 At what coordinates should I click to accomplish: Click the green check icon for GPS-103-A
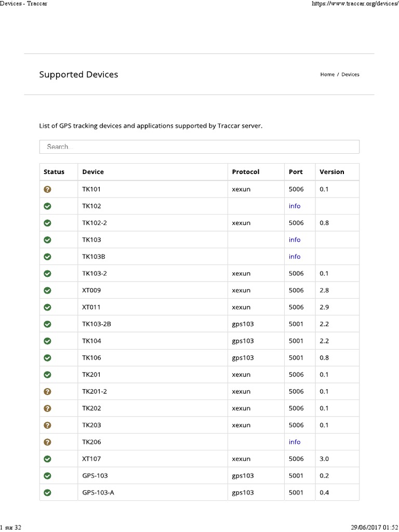(48, 493)
